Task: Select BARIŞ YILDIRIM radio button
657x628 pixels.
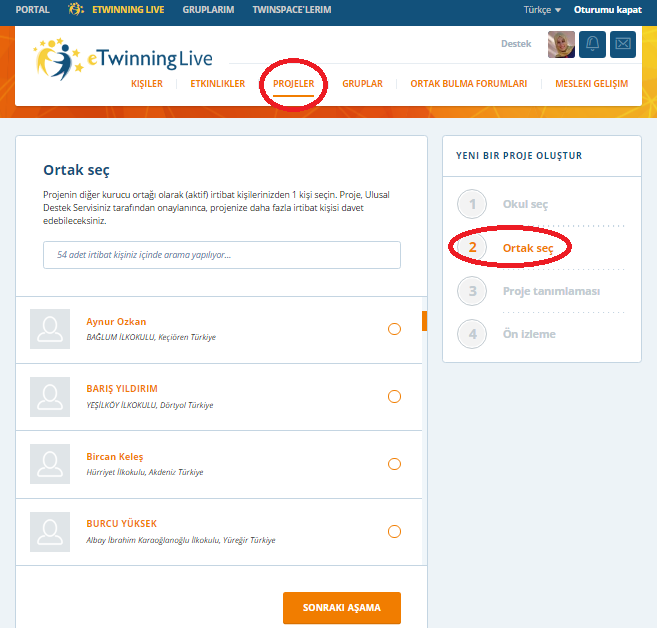Action: pos(394,396)
